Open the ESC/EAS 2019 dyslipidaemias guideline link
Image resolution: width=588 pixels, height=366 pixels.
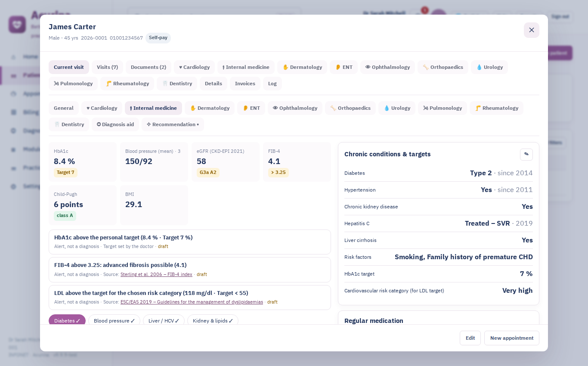192,302
